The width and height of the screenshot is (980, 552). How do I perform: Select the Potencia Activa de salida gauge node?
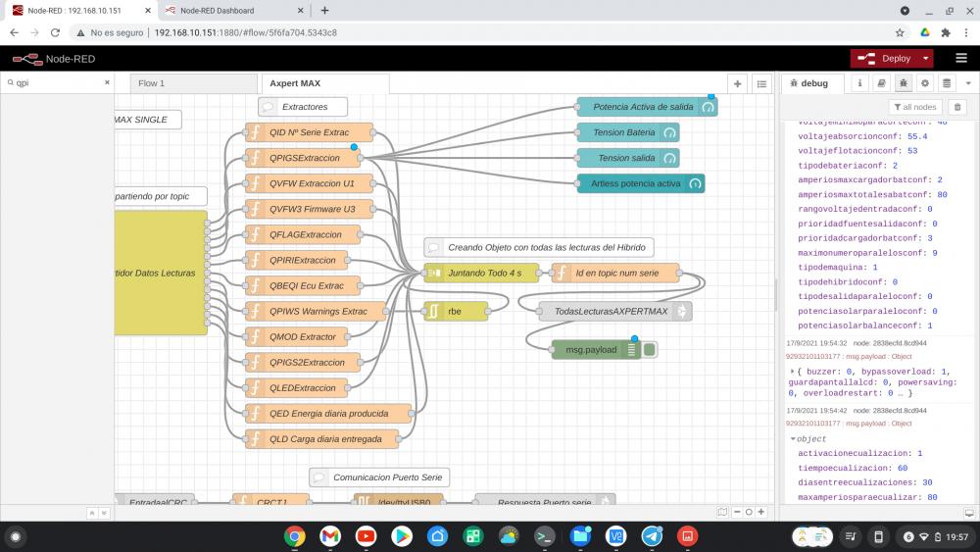pyautogui.click(x=647, y=107)
